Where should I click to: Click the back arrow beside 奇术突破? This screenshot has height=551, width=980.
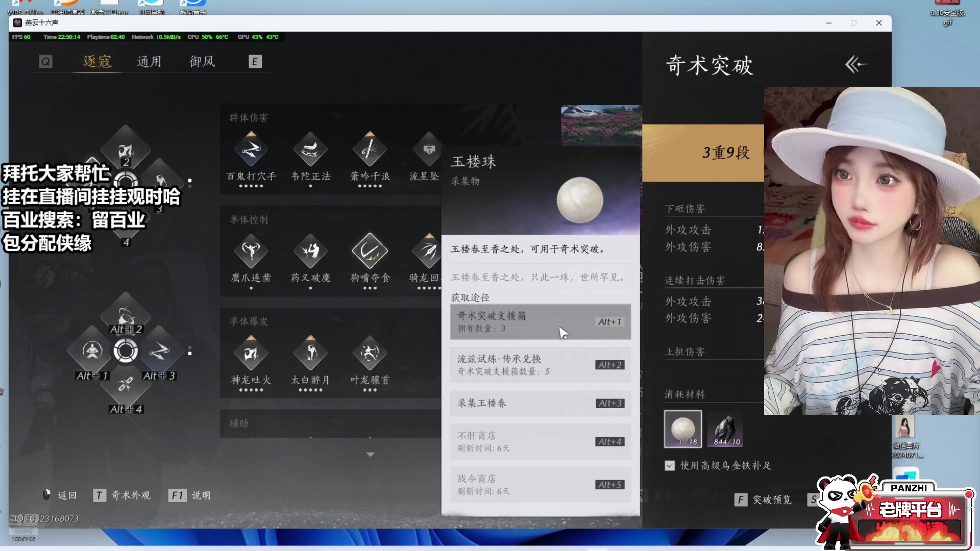click(x=856, y=65)
